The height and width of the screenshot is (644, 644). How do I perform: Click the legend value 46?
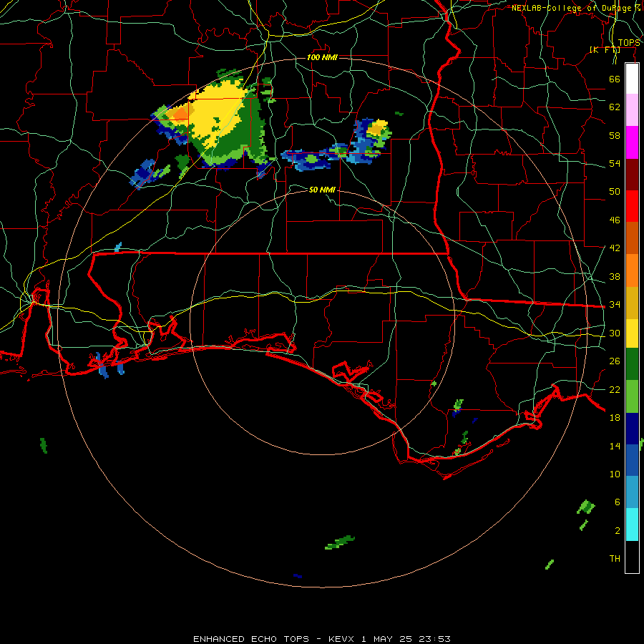point(615,220)
